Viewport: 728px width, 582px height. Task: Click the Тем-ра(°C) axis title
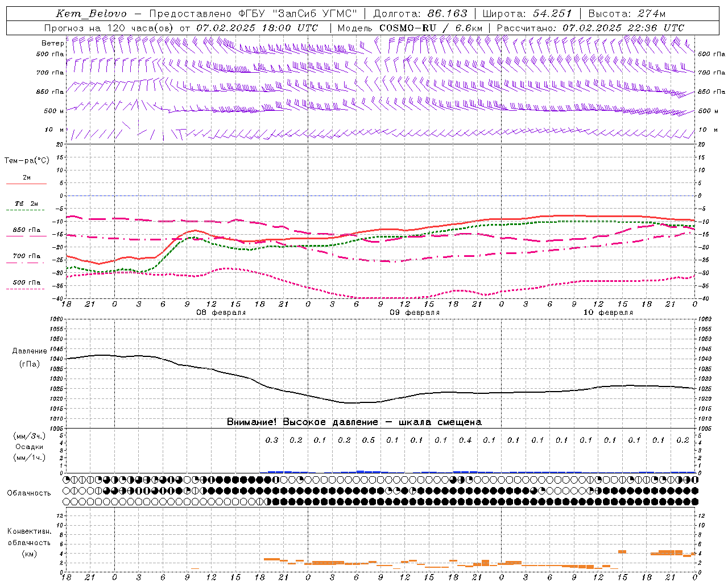pyautogui.click(x=27, y=161)
